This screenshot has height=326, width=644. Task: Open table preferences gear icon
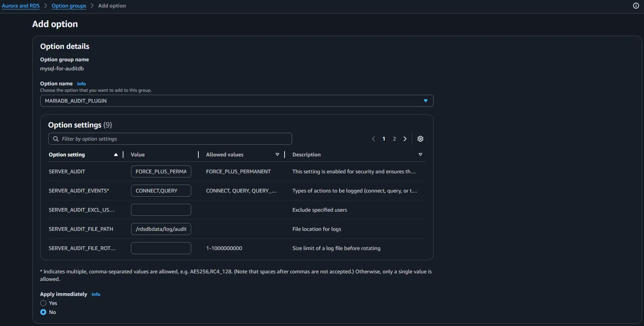point(420,139)
